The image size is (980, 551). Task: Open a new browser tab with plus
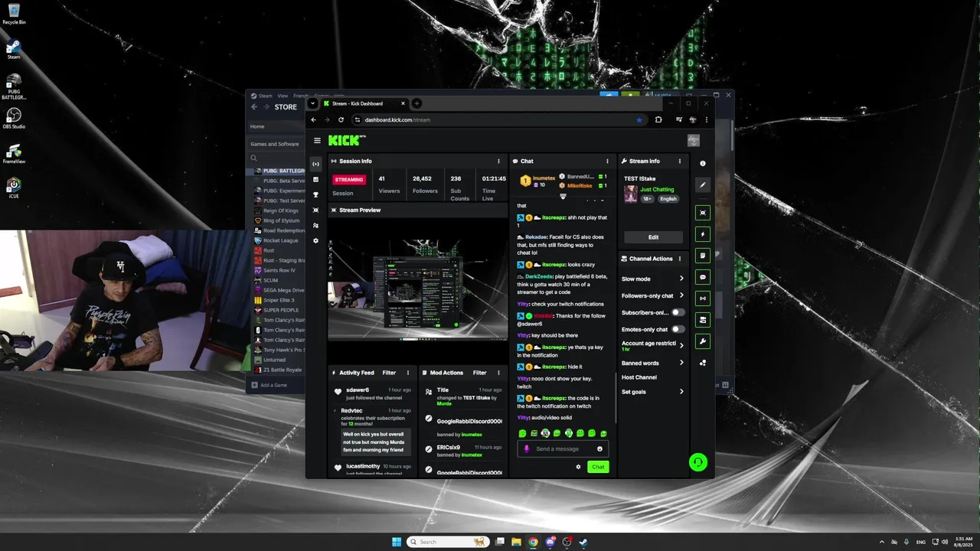coord(416,103)
